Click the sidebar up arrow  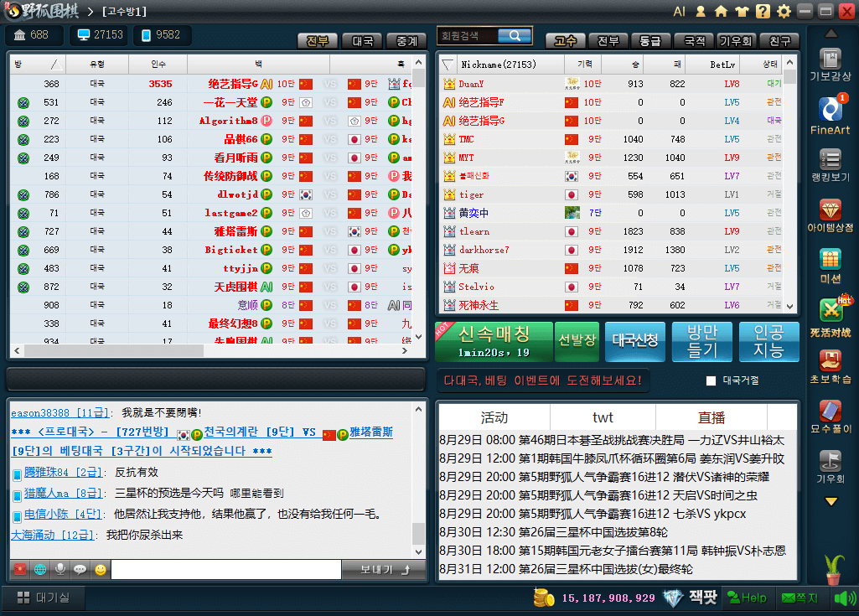[x=831, y=34]
